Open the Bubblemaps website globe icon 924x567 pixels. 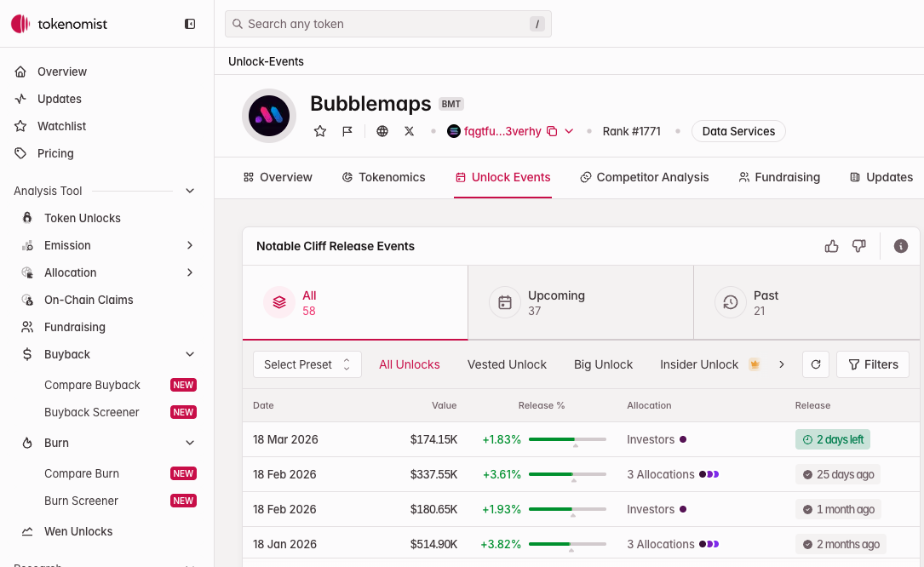[382, 131]
